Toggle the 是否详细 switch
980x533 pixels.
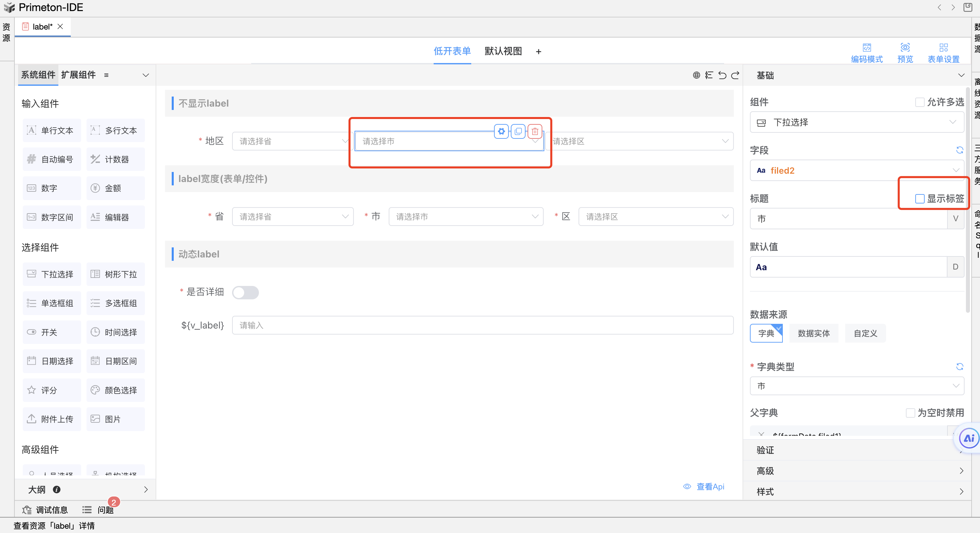246,292
